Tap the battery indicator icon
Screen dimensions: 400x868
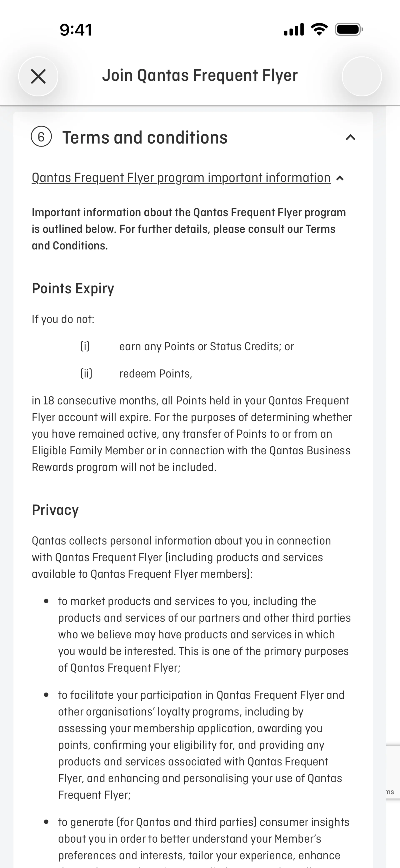349,30
